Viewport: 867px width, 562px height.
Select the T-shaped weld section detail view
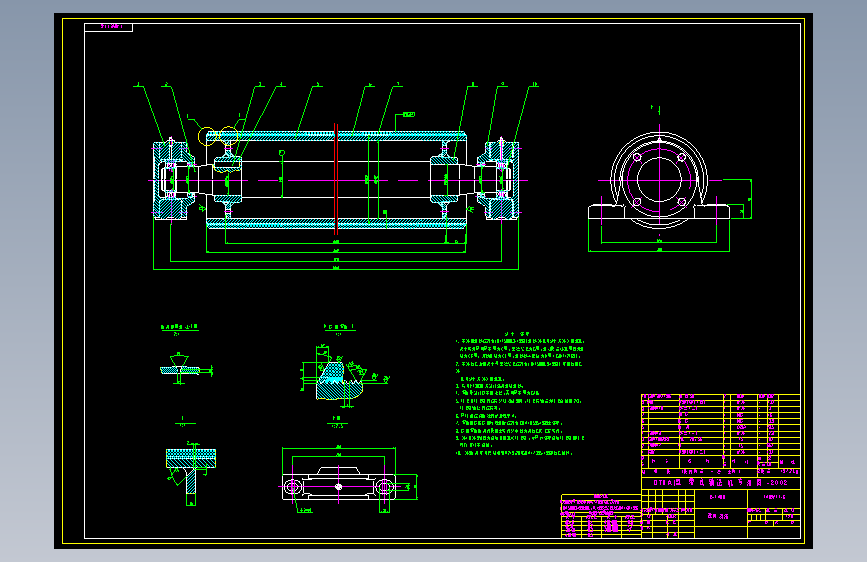tap(191, 473)
